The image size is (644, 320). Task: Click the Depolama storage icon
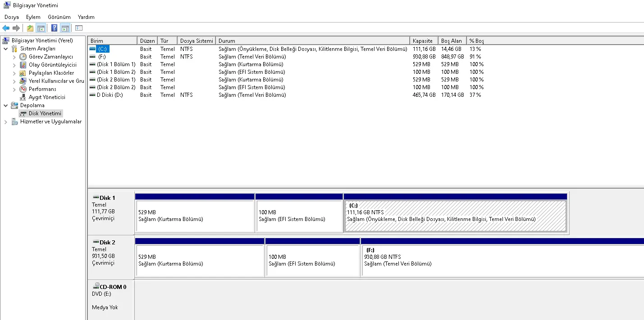point(14,105)
